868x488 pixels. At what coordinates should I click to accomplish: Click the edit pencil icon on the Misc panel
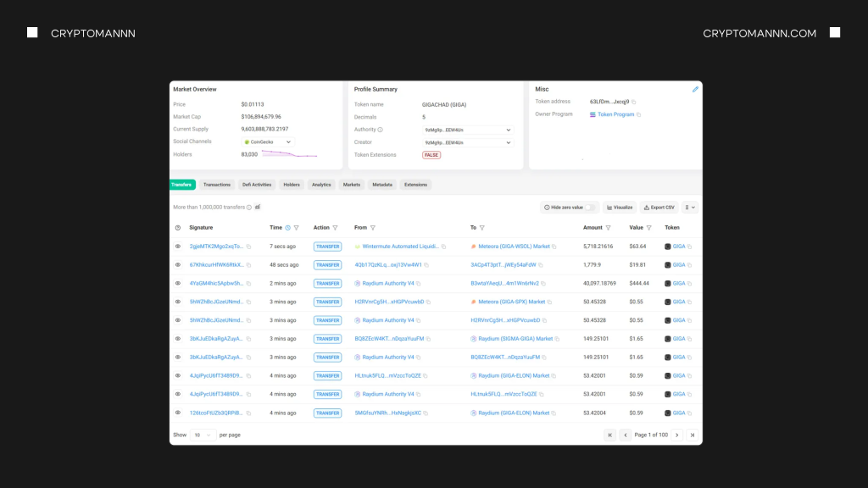tap(695, 89)
